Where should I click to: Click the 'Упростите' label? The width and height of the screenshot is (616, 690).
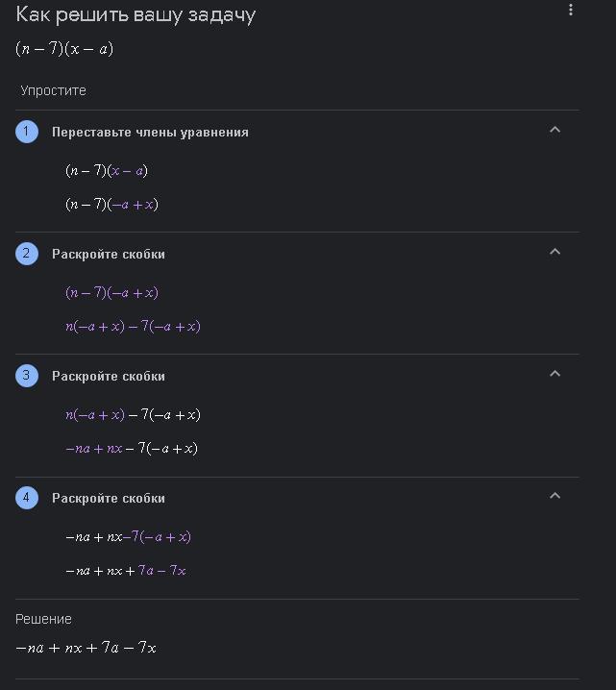pos(53,90)
